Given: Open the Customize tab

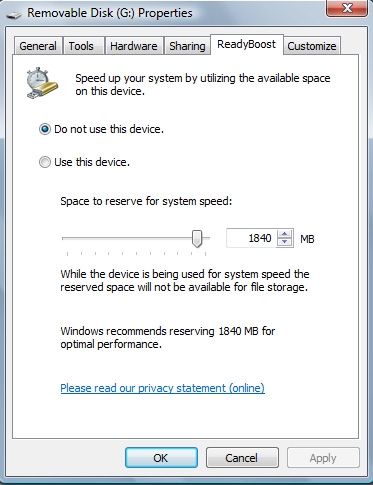Looking at the screenshot, I should click(312, 46).
